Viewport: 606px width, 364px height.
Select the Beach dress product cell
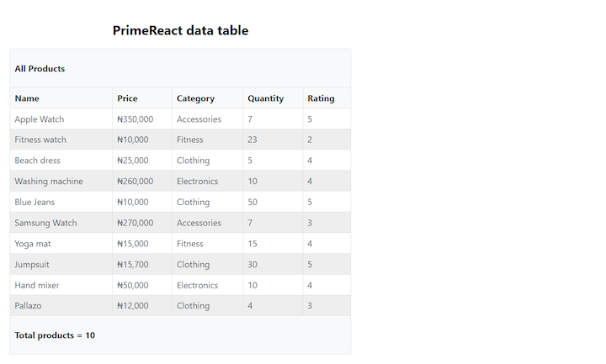click(38, 161)
